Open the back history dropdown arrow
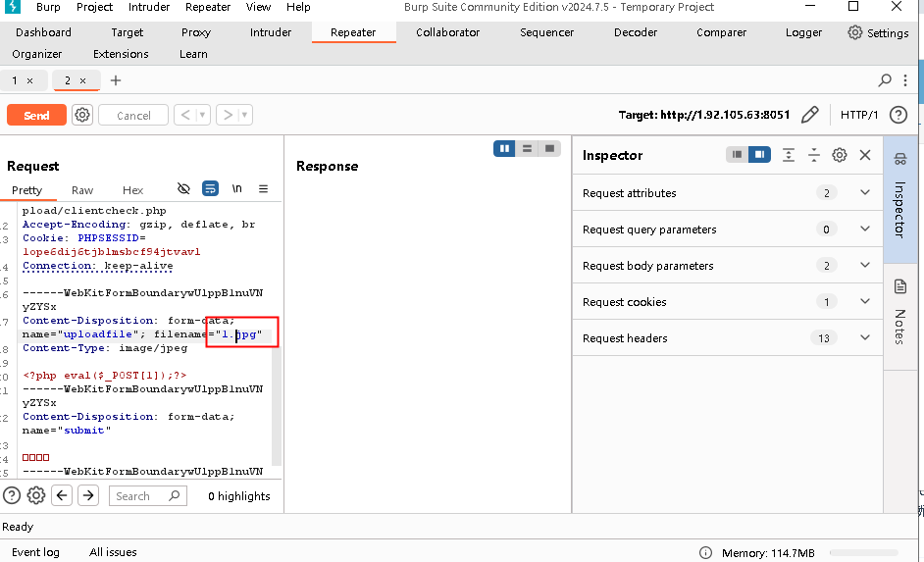The image size is (924, 562). coord(202,115)
